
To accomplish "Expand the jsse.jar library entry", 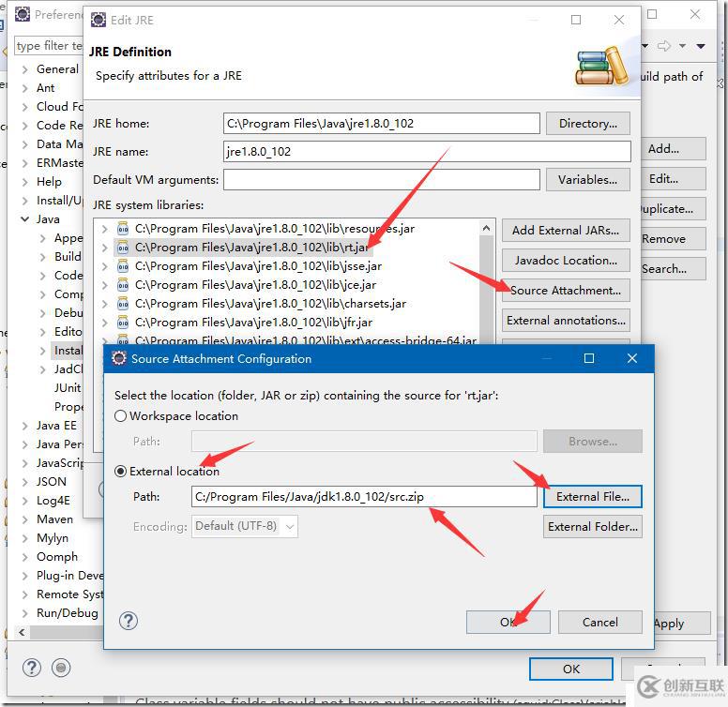I will pos(105,266).
